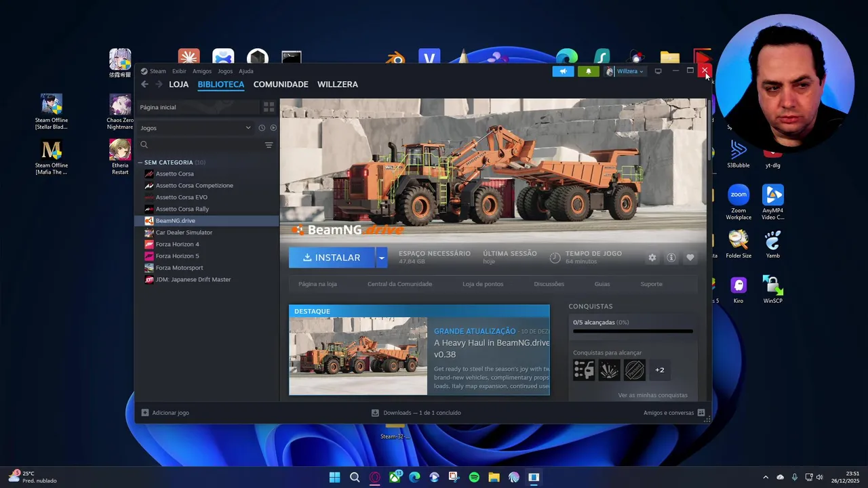Image resolution: width=868 pixels, height=488 pixels.
Task: Open the Willzera account dropdown
Action: click(625, 71)
